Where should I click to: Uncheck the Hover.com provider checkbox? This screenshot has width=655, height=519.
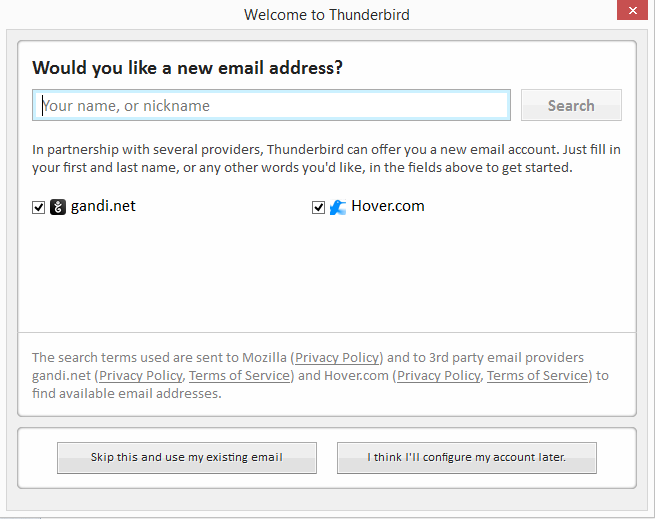click(318, 207)
